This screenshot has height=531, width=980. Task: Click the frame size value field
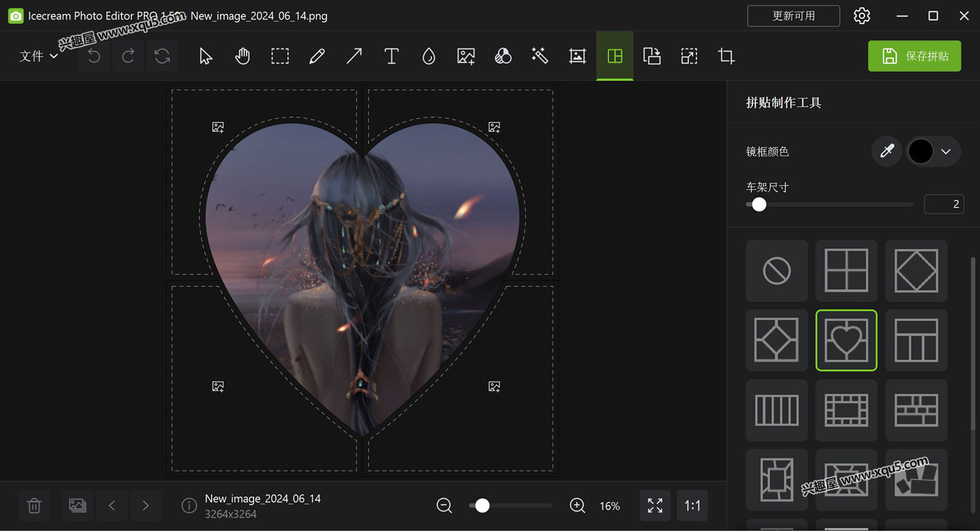[x=944, y=204]
